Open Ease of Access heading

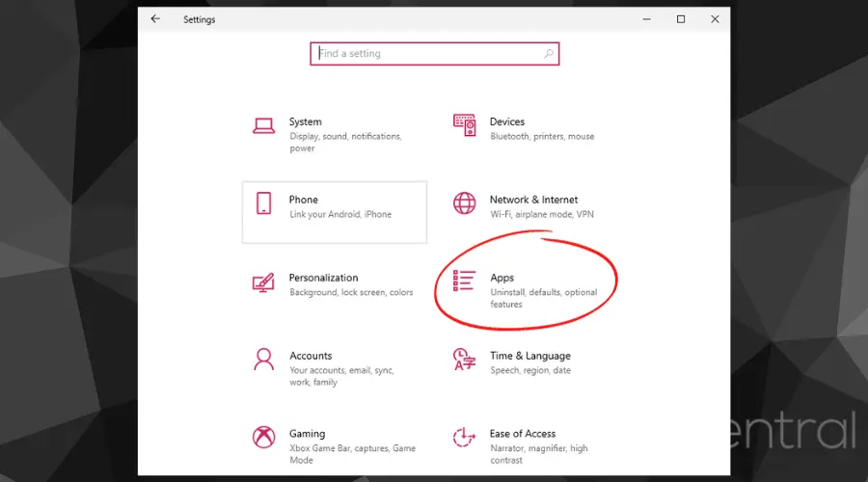tap(523, 434)
